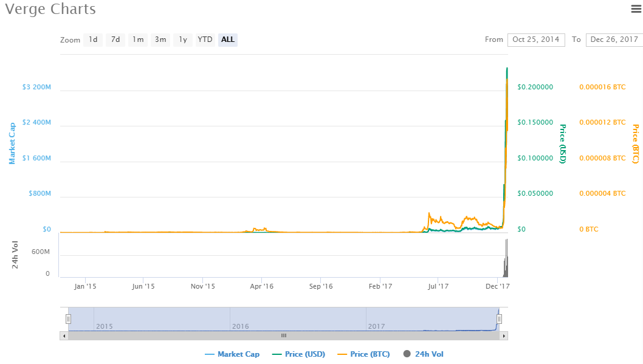Click the $0.100000 USD price axis label
The image size is (643, 364).
[535, 158]
